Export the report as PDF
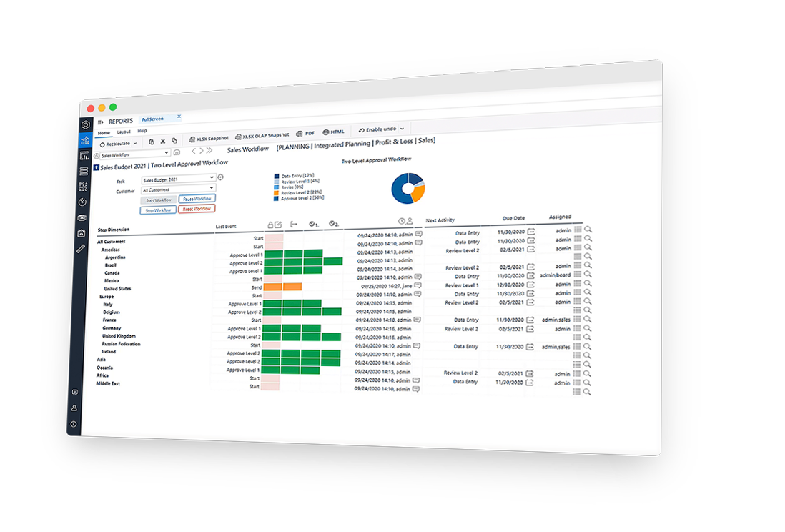785x532 pixels. (300, 133)
